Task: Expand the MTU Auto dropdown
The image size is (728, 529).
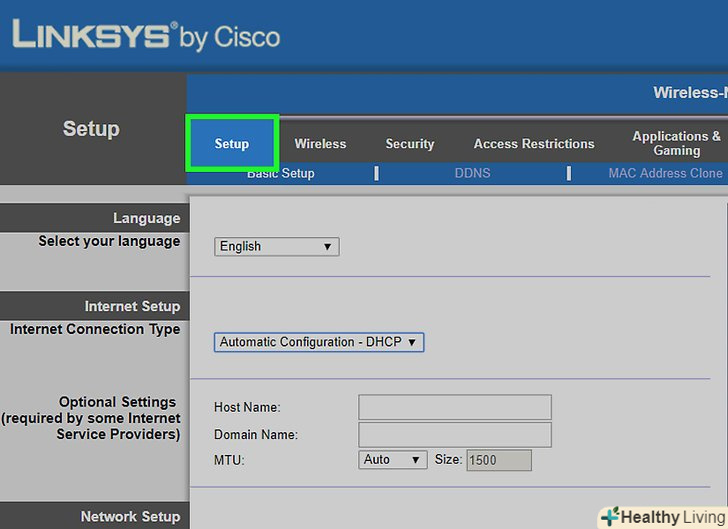Action: pyautogui.click(x=393, y=460)
